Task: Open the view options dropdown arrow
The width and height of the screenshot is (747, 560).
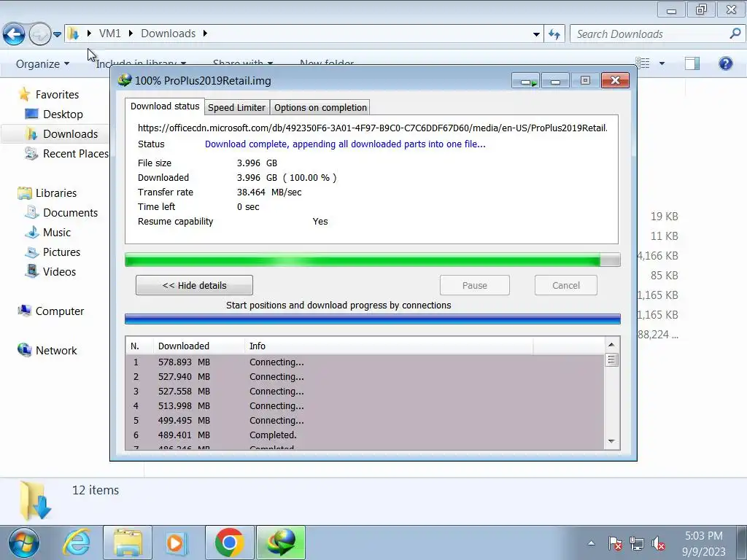Action: coord(662,63)
